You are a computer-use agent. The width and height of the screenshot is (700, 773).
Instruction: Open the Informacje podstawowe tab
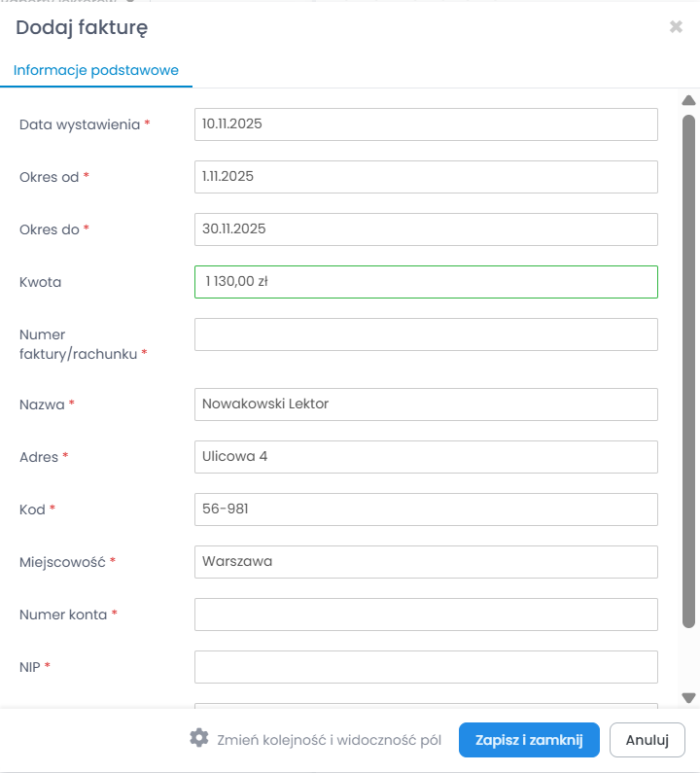coord(96,70)
